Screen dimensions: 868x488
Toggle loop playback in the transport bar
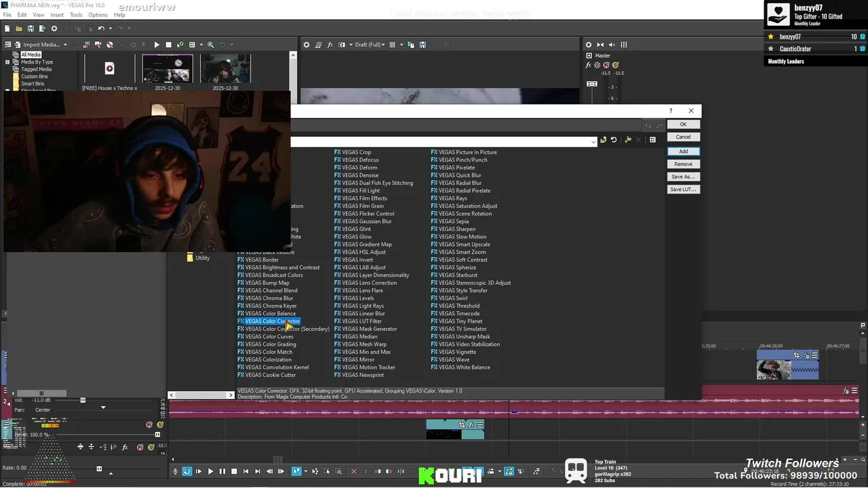click(186, 471)
